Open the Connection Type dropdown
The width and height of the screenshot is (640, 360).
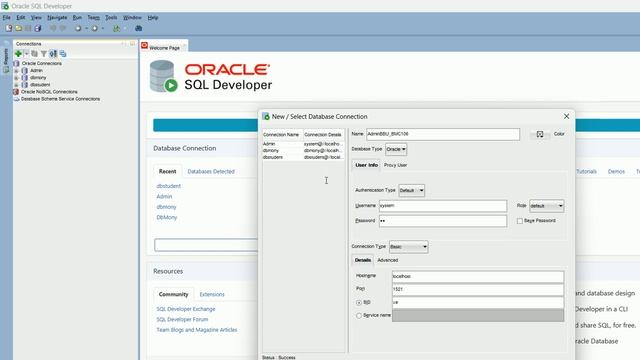point(409,247)
